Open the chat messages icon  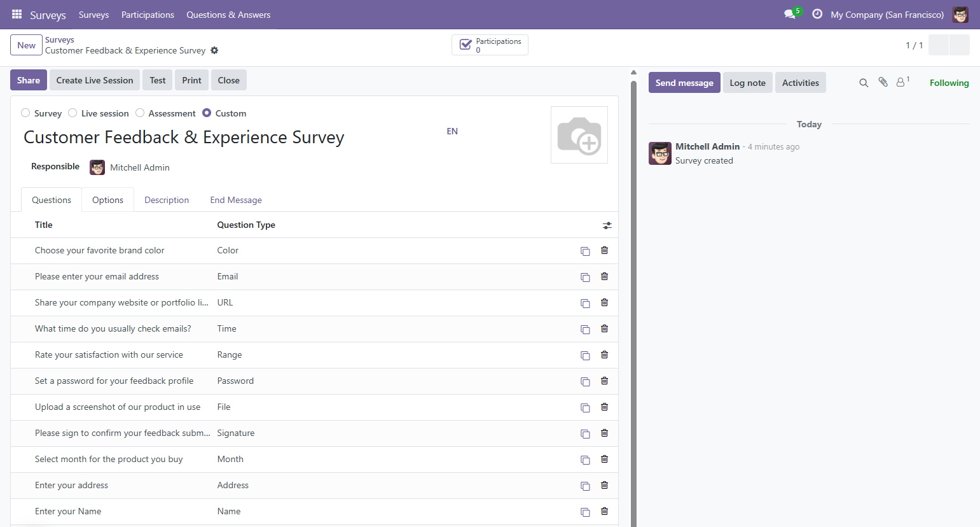point(790,14)
